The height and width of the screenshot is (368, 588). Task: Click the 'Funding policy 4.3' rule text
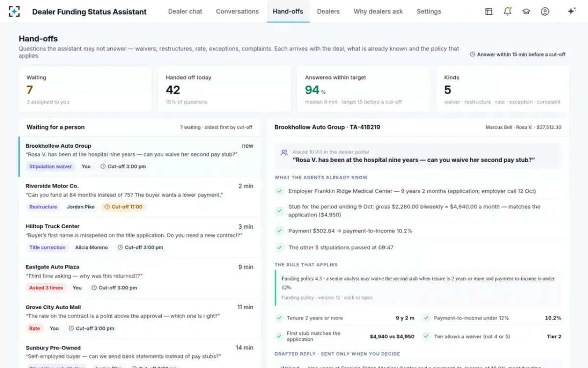click(418, 283)
